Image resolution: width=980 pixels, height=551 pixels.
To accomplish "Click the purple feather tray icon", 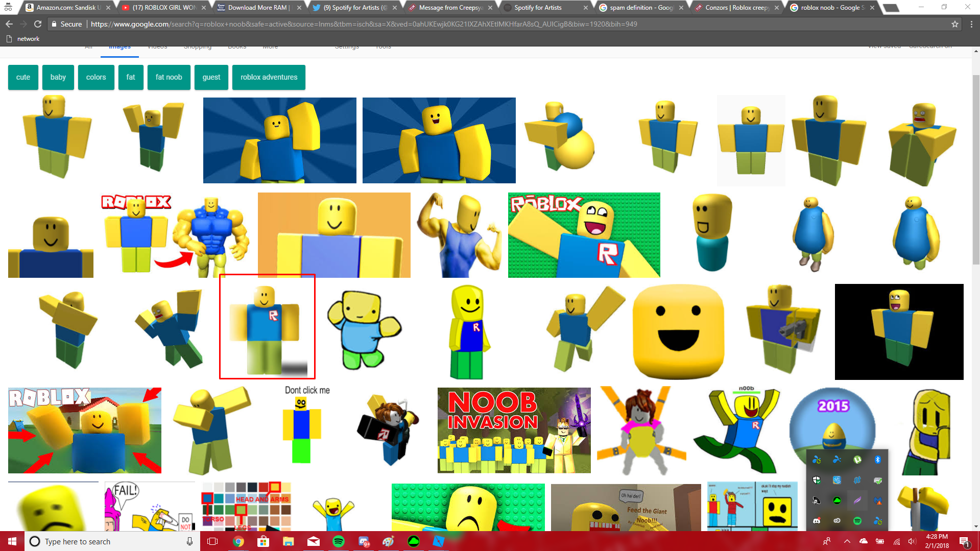I will (x=857, y=500).
